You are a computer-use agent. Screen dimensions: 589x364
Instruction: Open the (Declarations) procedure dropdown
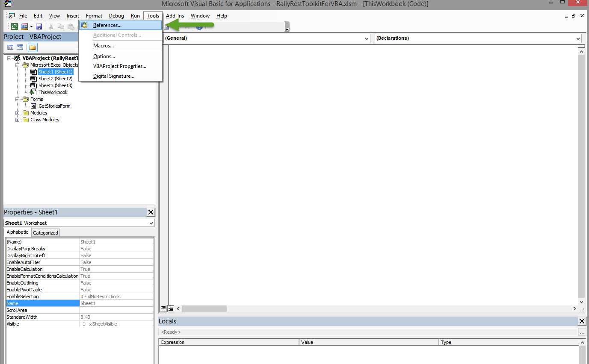tap(578, 38)
